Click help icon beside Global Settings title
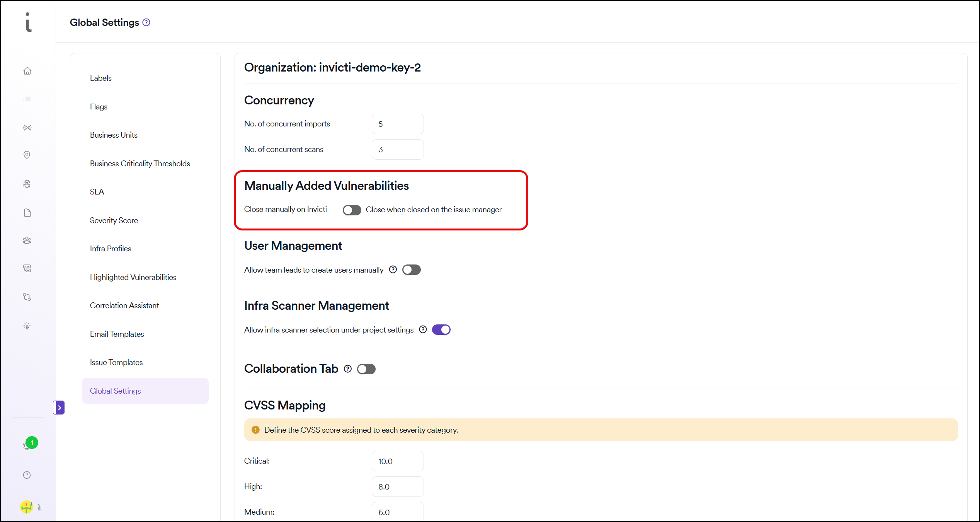 click(146, 22)
